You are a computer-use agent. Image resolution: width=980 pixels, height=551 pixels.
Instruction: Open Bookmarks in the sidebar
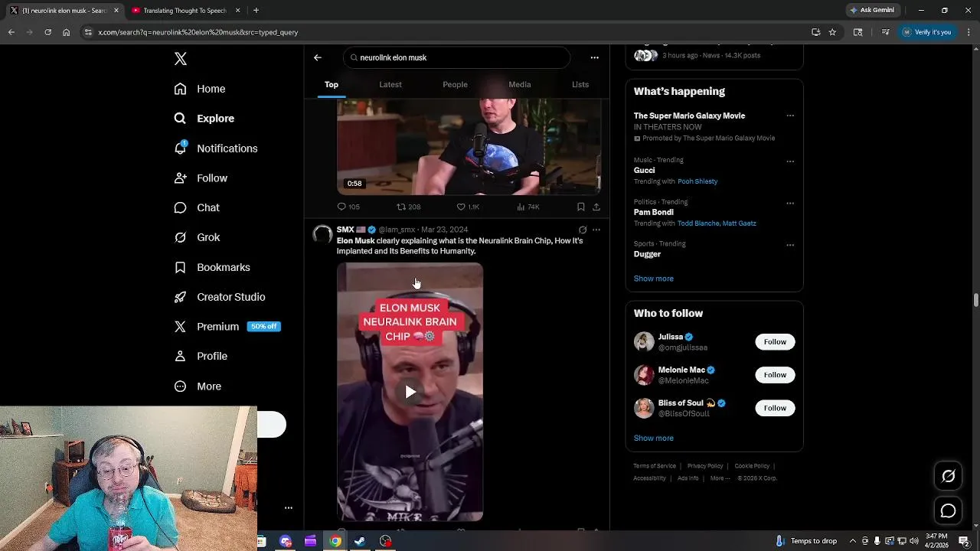pos(212,267)
